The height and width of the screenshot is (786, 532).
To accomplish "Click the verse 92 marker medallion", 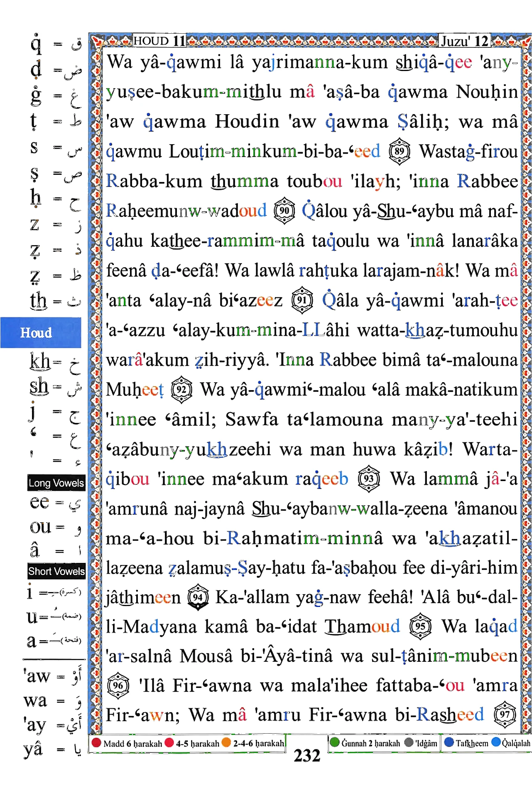I will coord(181,390).
